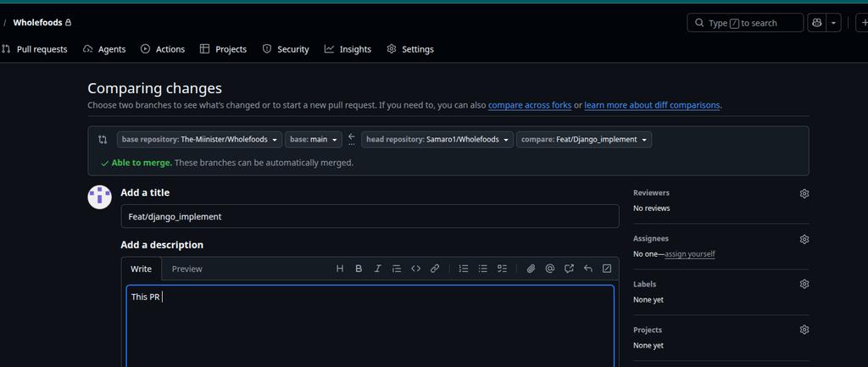Reference an issue or pull request
The image size is (868, 367).
[569, 269]
